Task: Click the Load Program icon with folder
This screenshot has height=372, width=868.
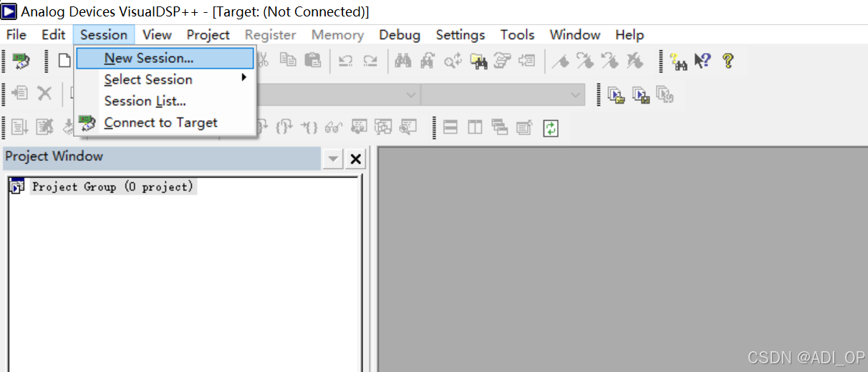Action: [x=616, y=94]
